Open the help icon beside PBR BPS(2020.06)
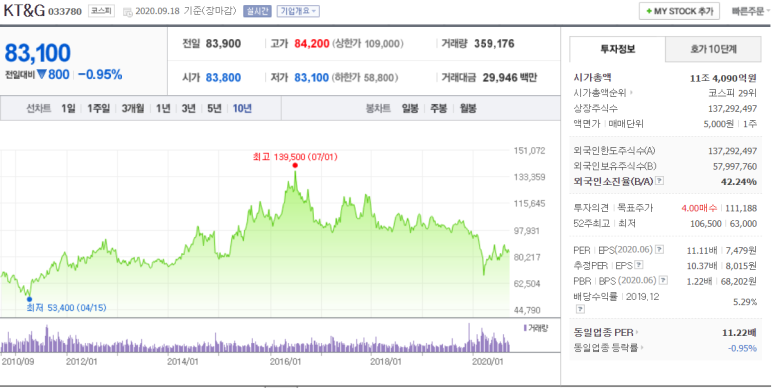The image size is (773, 388). coord(664,281)
